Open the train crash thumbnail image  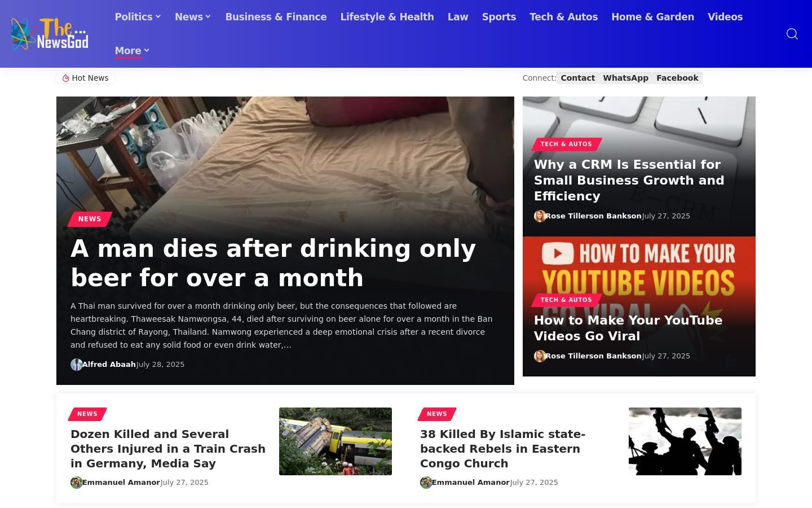tap(336, 441)
